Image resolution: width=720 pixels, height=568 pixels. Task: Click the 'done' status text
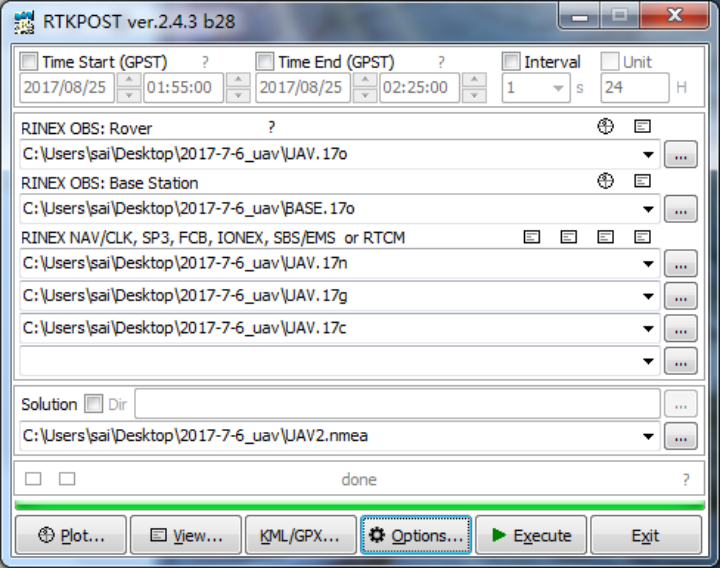(x=359, y=480)
